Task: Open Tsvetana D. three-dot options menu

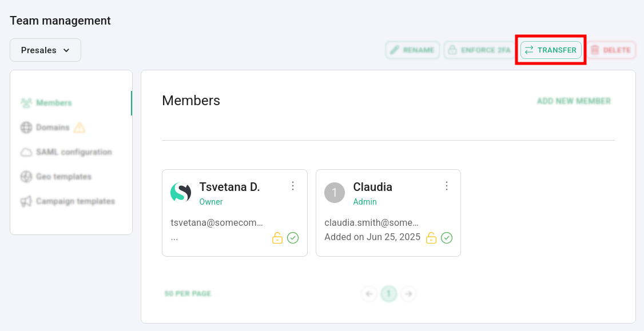Action: click(x=293, y=186)
